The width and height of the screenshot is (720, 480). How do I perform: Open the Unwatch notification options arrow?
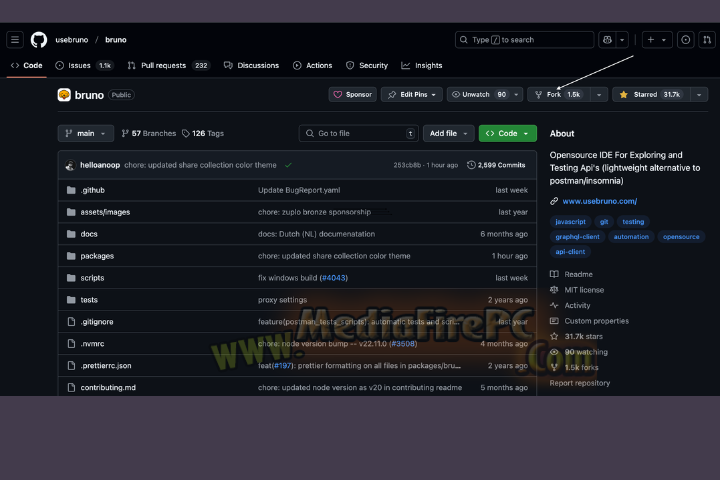pos(517,95)
